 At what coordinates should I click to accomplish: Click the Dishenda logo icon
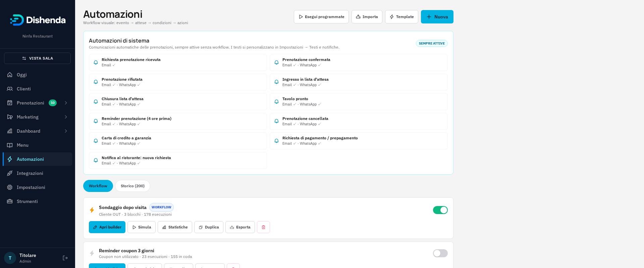click(x=17, y=20)
